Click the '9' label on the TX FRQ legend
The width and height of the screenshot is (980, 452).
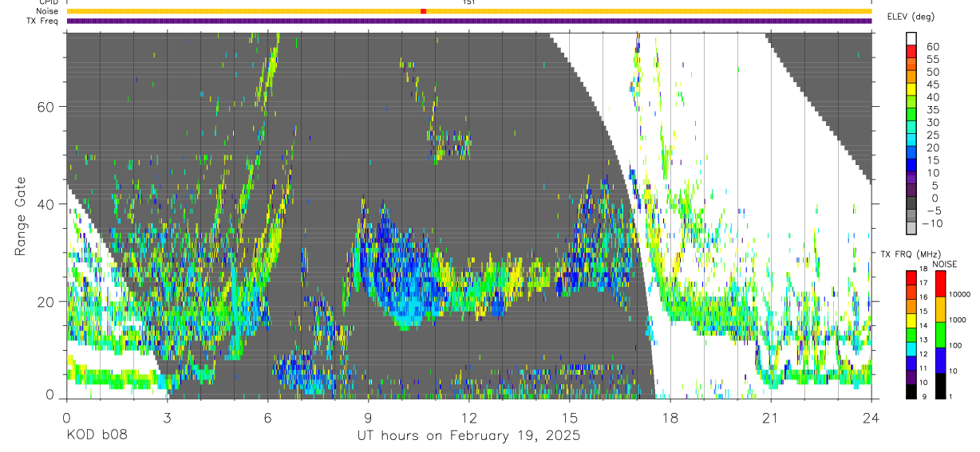(924, 396)
